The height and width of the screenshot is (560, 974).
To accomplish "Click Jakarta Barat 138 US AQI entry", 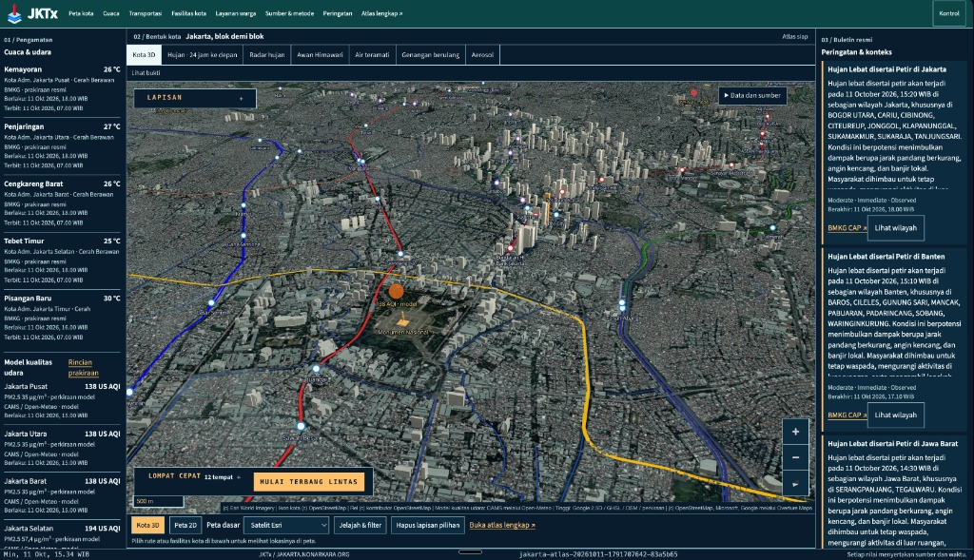I will click(x=62, y=494).
